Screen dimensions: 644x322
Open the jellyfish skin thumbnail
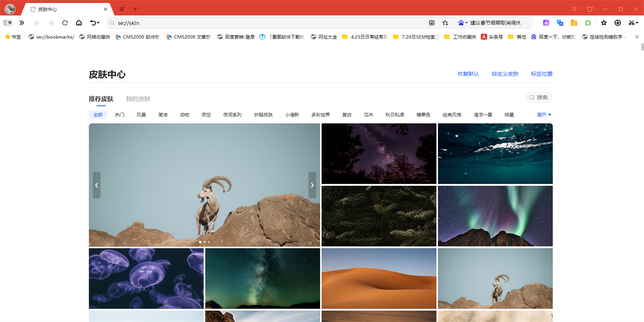146,278
